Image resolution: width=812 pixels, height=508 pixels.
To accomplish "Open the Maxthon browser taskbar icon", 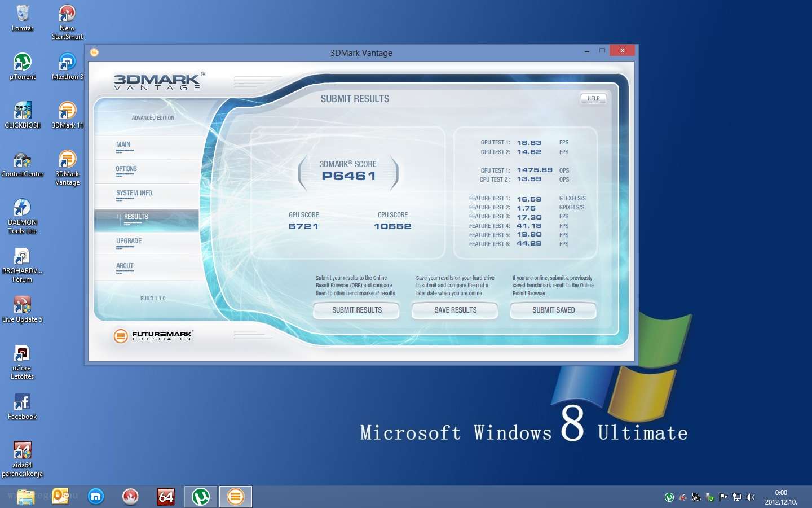I will click(x=96, y=497).
